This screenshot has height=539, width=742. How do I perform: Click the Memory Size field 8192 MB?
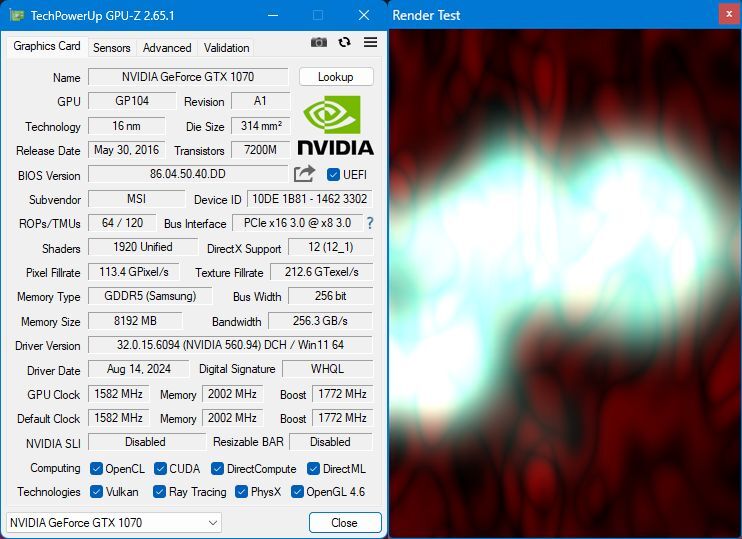tap(135, 321)
